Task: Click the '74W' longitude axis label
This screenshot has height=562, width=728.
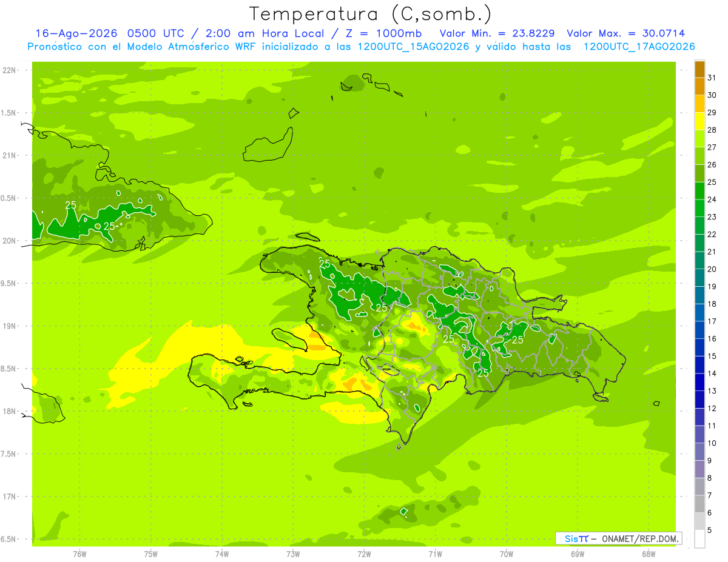Action: pos(222,554)
